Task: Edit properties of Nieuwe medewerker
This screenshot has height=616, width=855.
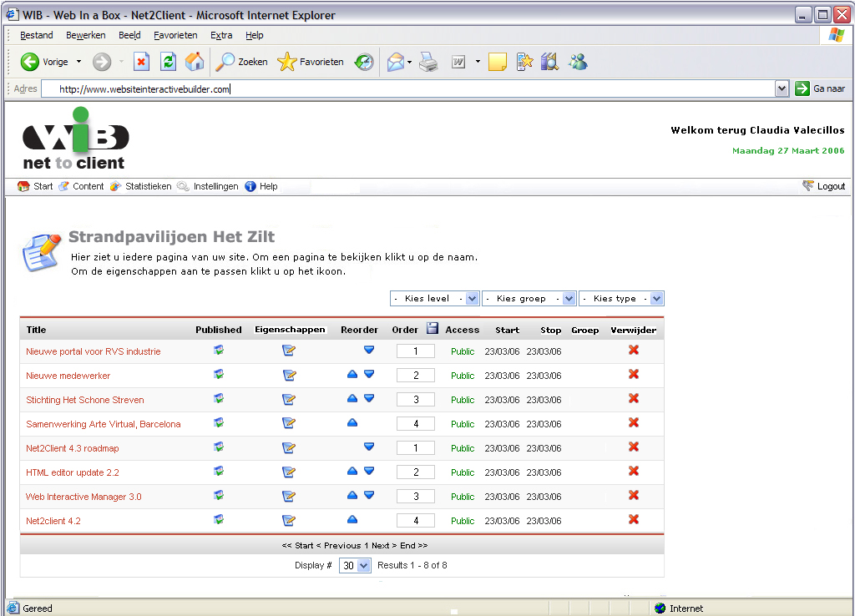Action: (x=289, y=375)
